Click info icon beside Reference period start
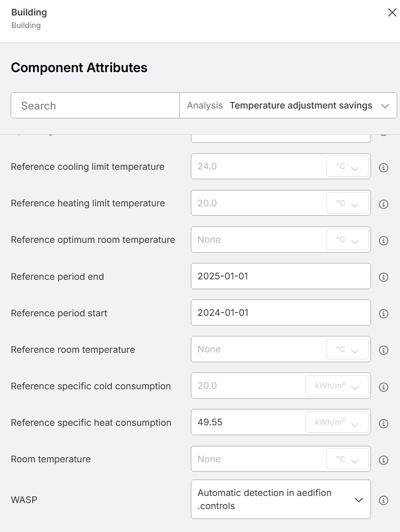This screenshot has height=532, width=400. (383, 313)
